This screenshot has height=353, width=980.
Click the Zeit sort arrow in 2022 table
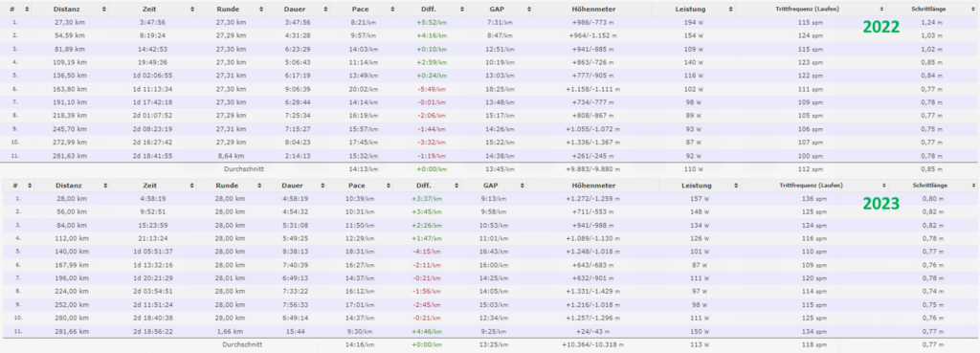[x=191, y=10]
